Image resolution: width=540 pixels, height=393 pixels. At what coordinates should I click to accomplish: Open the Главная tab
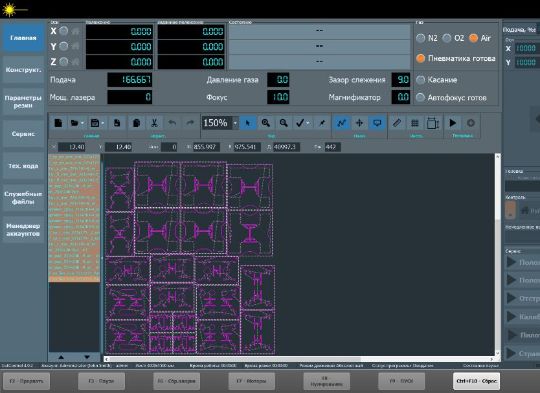click(x=23, y=38)
